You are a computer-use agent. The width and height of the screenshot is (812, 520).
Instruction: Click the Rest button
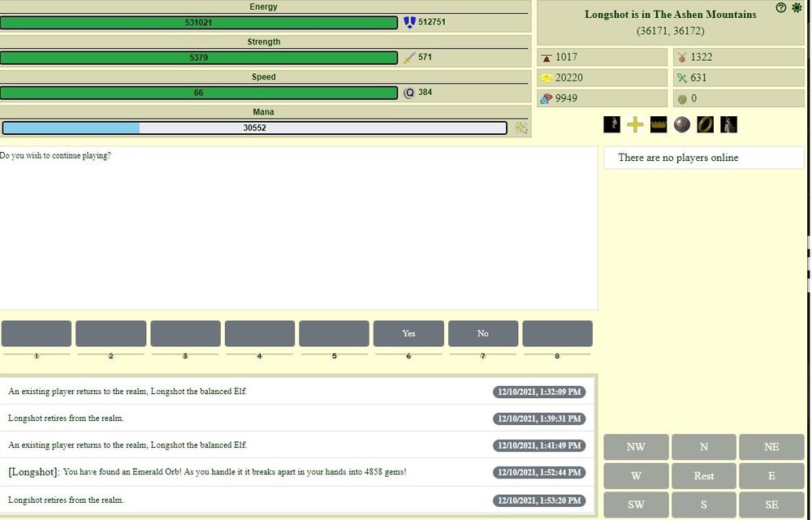[x=703, y=476]
